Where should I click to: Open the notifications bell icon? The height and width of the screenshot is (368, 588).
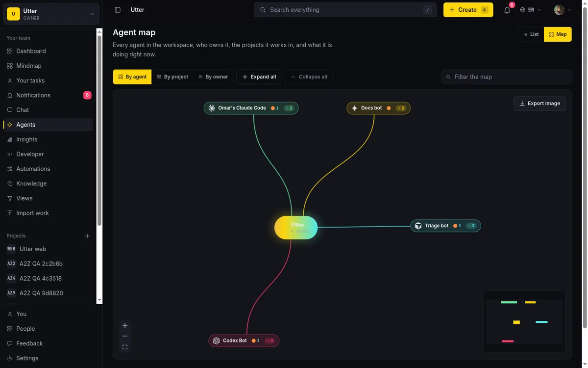(x=507, y=10)
